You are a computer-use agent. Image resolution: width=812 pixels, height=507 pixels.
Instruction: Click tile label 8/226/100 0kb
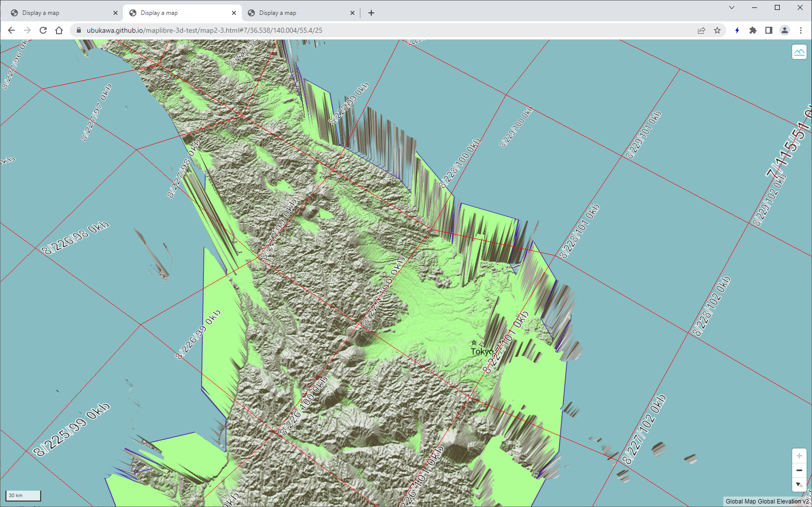[303, 406]
